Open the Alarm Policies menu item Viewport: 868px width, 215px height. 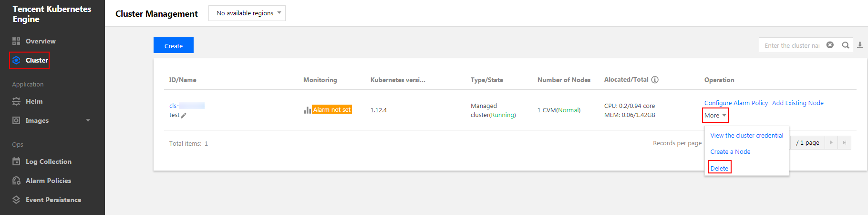click(x=48, y=181)
